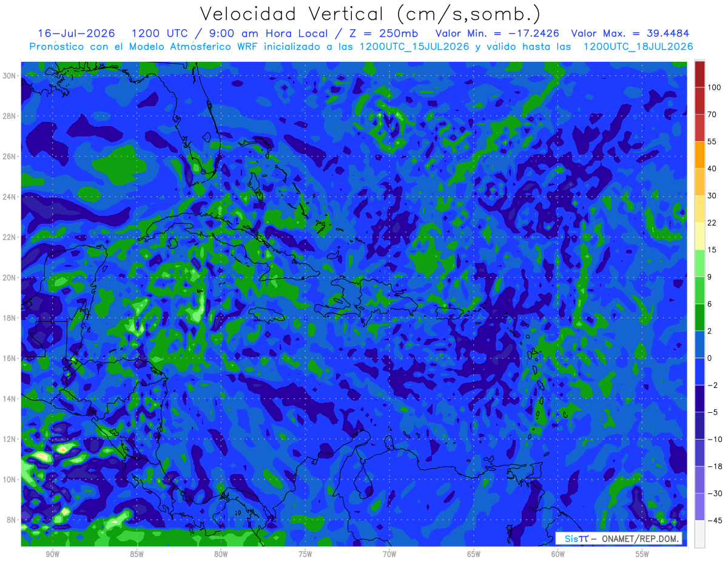Click the latitude label "20N"
Image resolution: width=728 pixels, height=562 pixels.
tap(10, 278)
